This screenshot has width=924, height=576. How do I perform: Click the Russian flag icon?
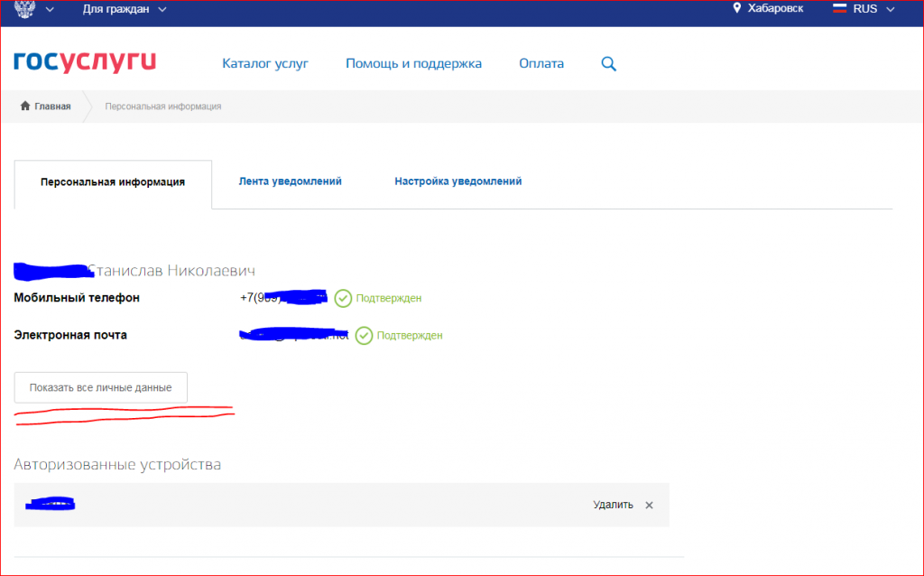(840, 8)
